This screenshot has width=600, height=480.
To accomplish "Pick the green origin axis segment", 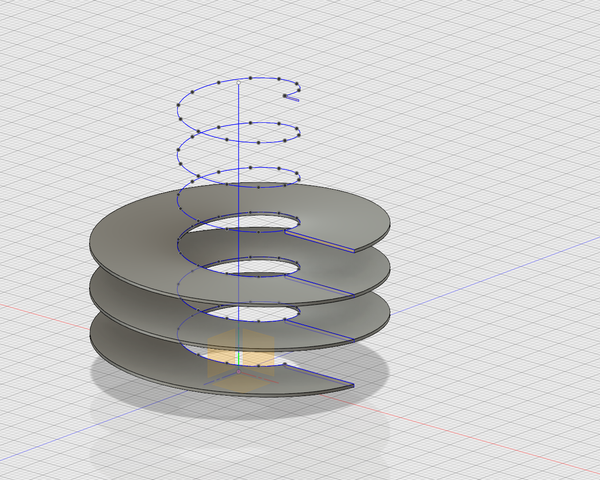I will coord(238,358).
